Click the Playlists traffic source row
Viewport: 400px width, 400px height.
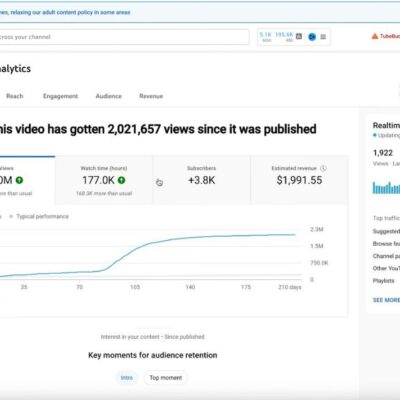pos(384,281)
